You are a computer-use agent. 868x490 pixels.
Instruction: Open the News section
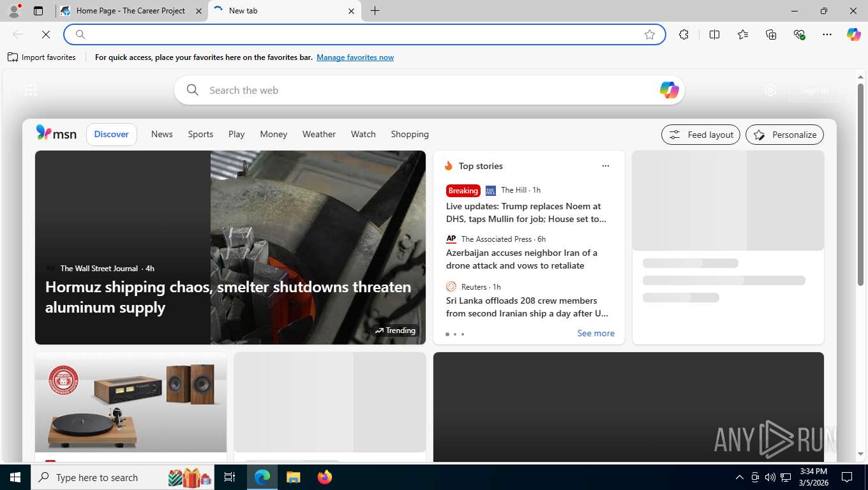point(162,134)
